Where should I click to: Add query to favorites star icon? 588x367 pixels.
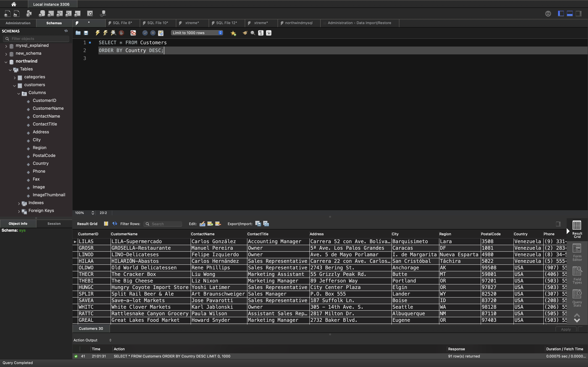pyautogui.click(x=233, y=33)
